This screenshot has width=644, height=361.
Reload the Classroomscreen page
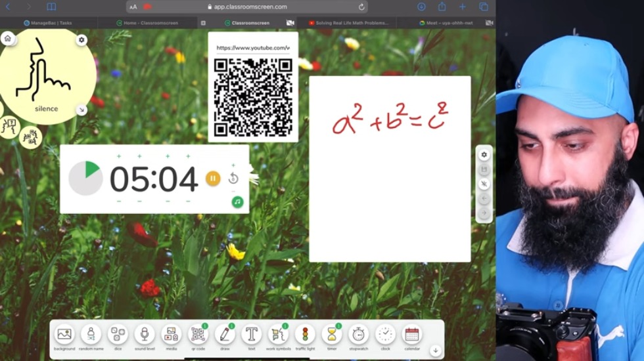click(361, 7)
